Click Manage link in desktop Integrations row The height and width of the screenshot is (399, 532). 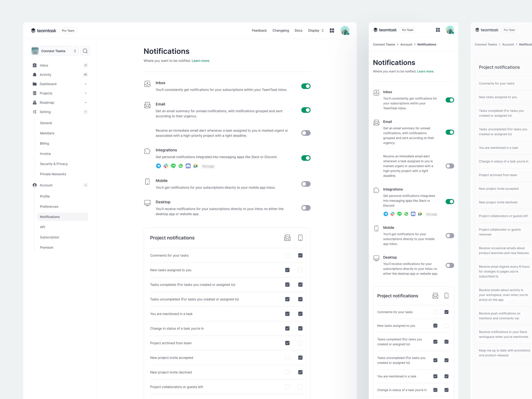click(x=208, y=166)
